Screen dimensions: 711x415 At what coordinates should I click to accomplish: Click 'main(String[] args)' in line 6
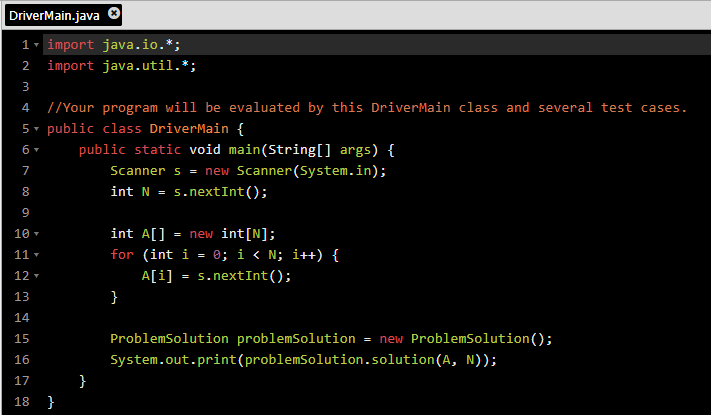click(x=303, y=150)
